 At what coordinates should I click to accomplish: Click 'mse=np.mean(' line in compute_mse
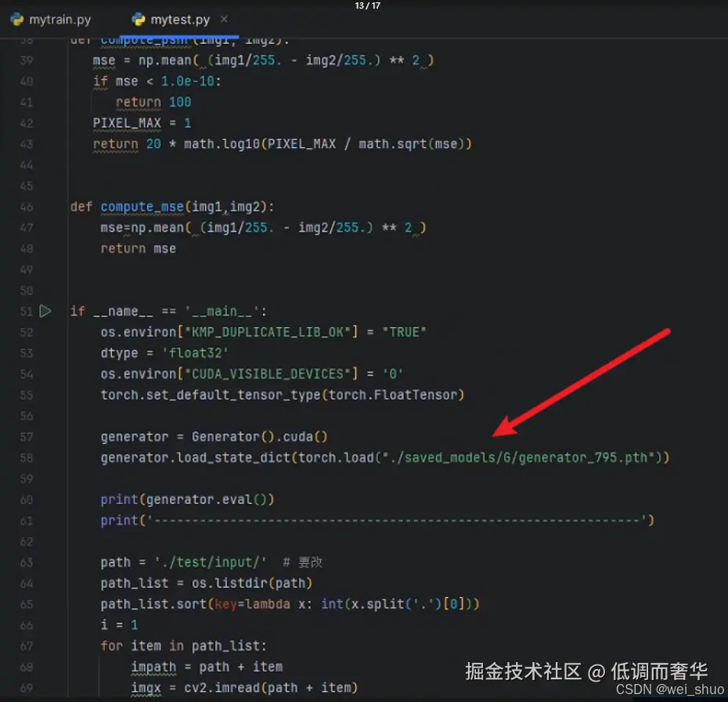(x=263, y=228)
